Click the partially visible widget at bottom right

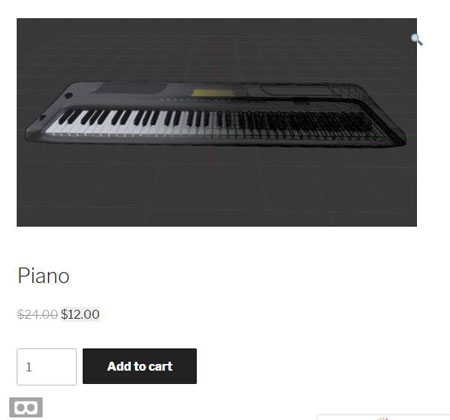pos(383,417)
